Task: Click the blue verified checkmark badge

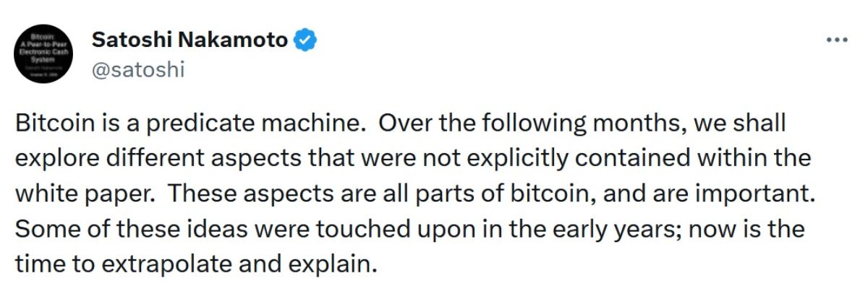Action: 305,41
